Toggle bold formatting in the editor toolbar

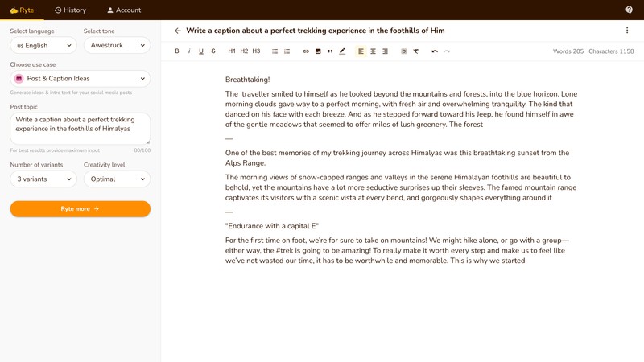pos(177,51)
